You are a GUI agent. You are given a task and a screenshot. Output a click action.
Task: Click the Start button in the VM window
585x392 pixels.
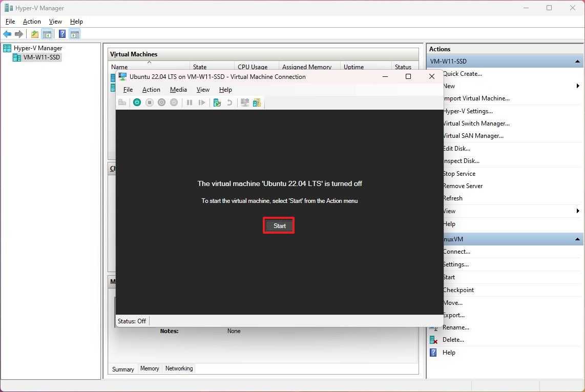click(279, 226)
